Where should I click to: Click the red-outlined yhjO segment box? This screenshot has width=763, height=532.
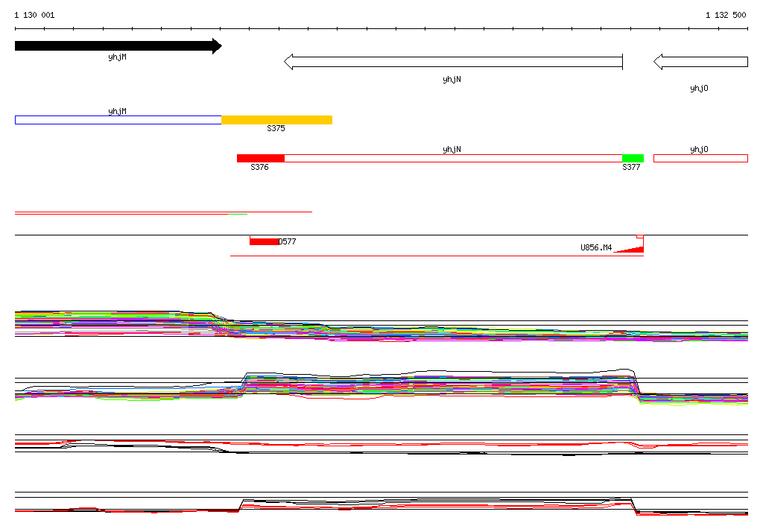[x=700, y=158]
